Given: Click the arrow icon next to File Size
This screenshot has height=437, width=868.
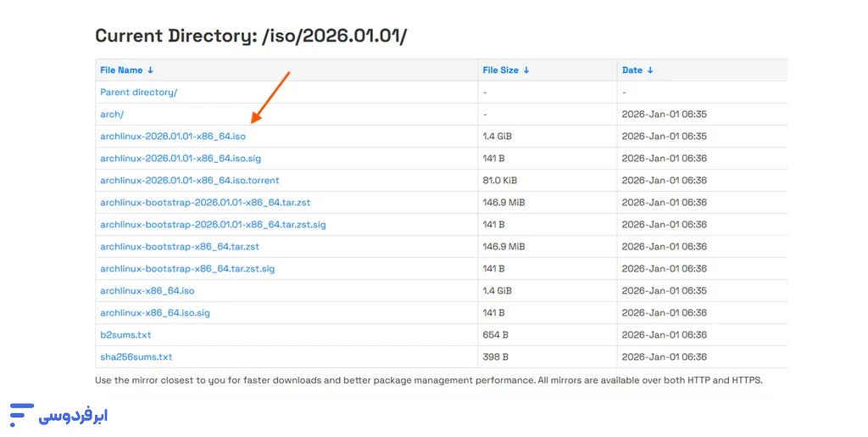Looking at the screenshot, I should point(526,70).
